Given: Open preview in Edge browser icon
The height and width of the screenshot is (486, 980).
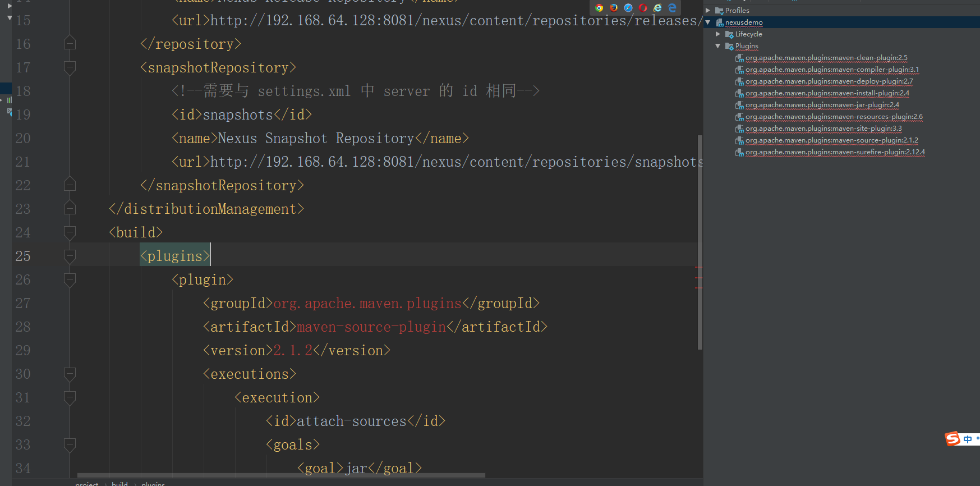Looking at the screenshot, I should 672,8.
